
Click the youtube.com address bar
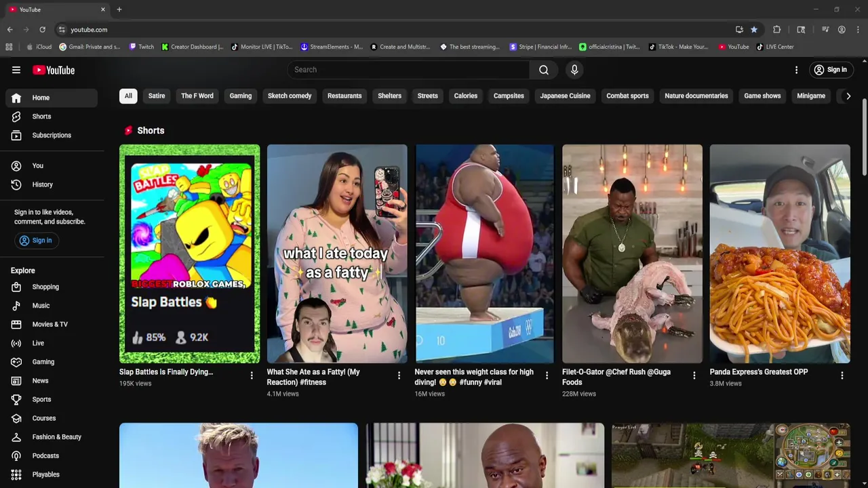click(x=393, y=30)
